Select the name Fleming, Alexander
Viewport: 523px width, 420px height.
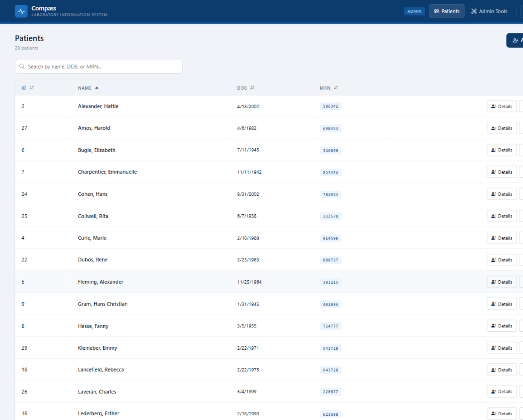pos(101,282)
